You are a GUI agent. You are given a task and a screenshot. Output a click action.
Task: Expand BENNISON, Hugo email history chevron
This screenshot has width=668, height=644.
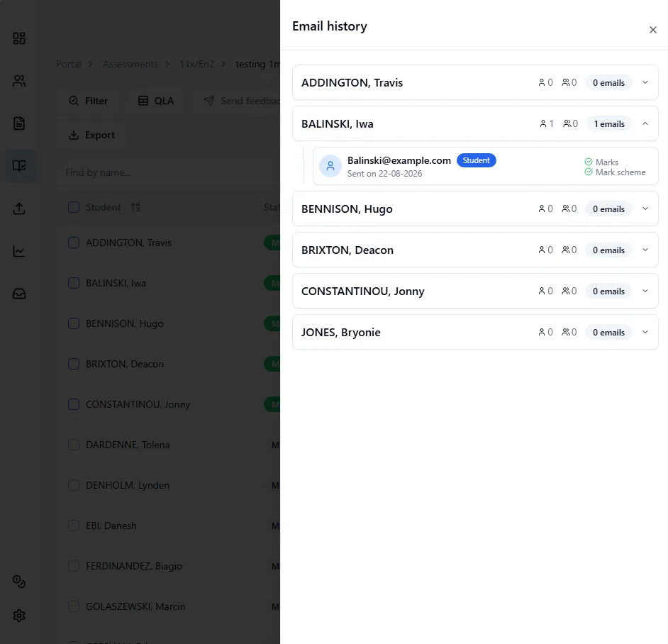point(645,209)
